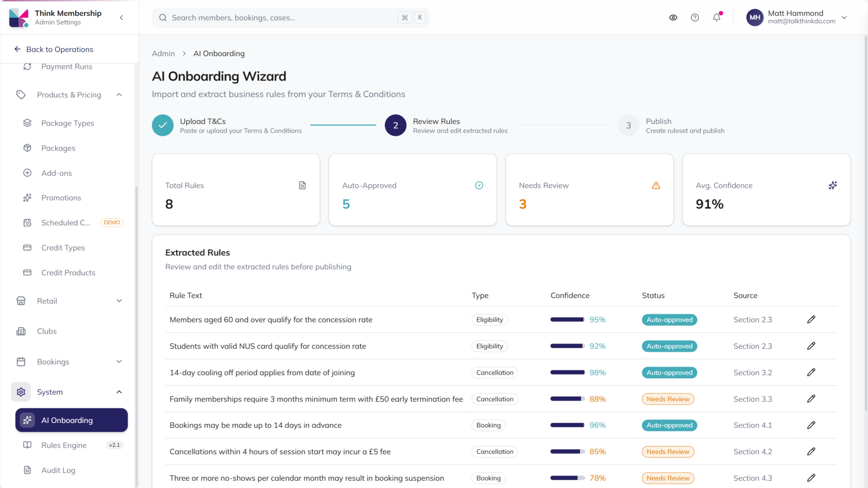Screen dimensions: 868x488
Task: Click the Auto-Approved check circle icon
Action: point(479,185)
